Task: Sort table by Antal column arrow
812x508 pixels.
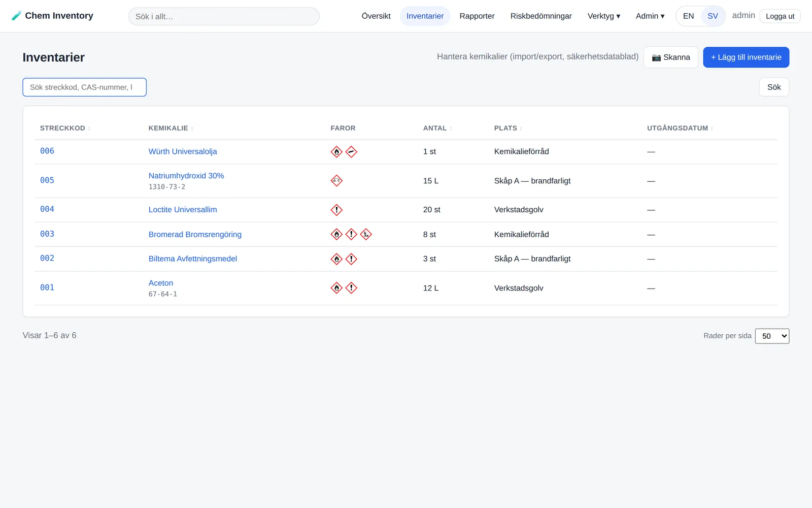Action: pos(451,129)
